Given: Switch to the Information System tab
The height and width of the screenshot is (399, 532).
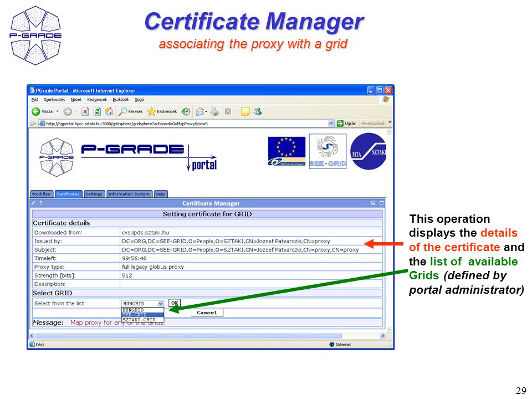Looking at the screenshot, I should (x=129, y=194).
